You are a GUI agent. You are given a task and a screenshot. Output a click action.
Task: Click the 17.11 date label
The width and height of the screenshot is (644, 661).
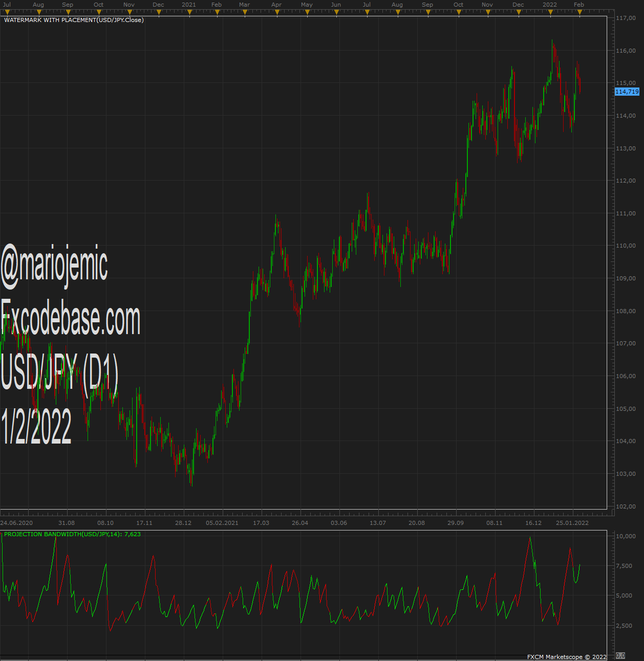[x=144, y=523]
